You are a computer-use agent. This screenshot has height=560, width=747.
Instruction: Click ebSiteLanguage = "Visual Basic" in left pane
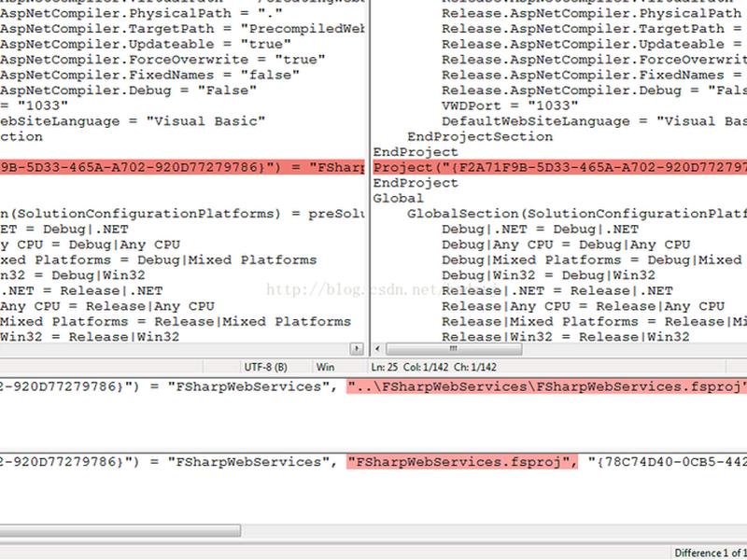[133, 121]
